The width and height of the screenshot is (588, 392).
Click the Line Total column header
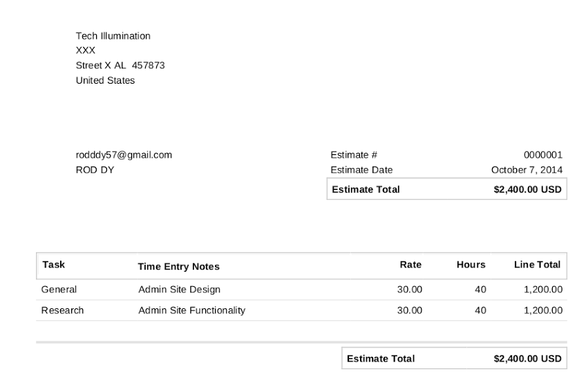pos(537,265)
